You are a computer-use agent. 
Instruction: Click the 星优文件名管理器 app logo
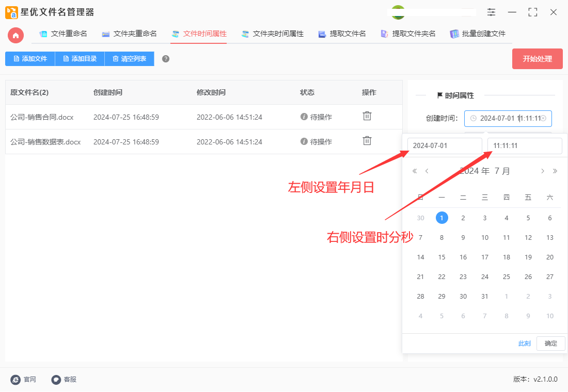coord(11,12)
